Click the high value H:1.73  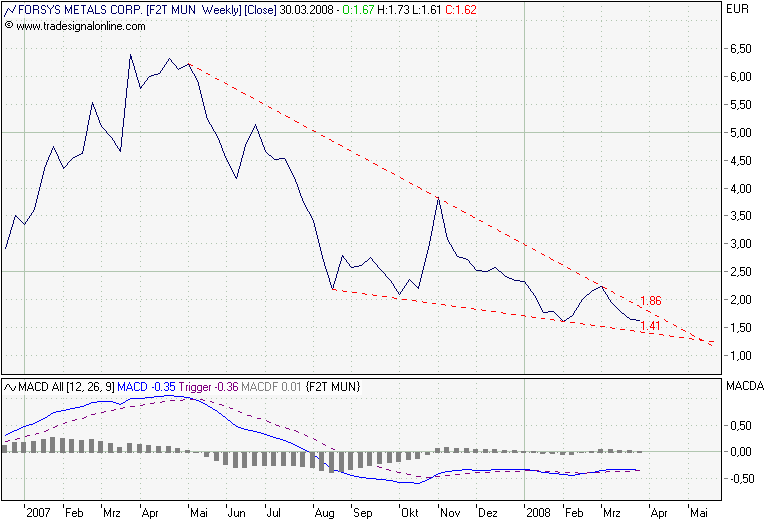pos(393,10)
